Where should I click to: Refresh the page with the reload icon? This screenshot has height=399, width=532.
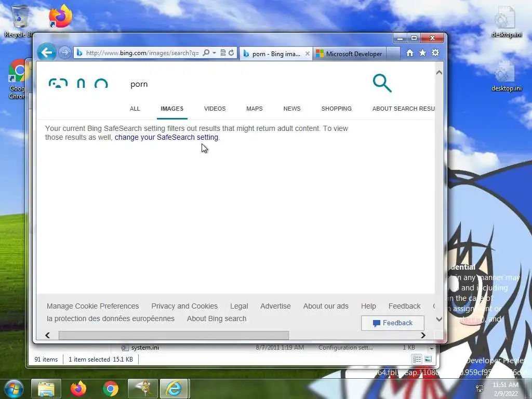(x=231, y=53)
